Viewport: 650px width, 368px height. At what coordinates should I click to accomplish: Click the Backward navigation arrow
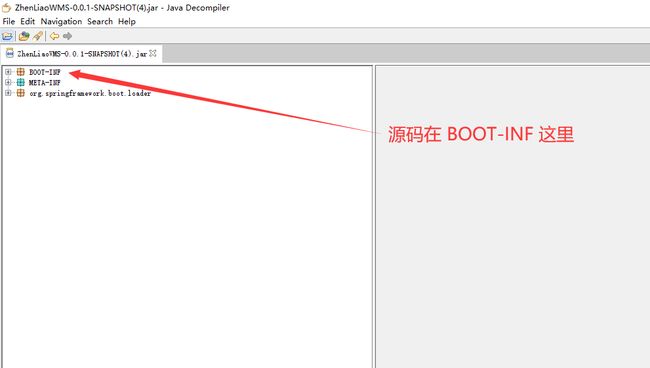(x=54, y=36)
